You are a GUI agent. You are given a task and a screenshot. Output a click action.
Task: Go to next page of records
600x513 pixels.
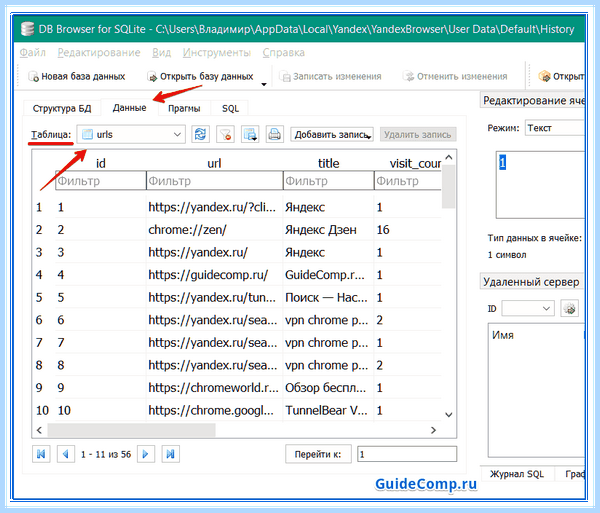coord(146,454)
